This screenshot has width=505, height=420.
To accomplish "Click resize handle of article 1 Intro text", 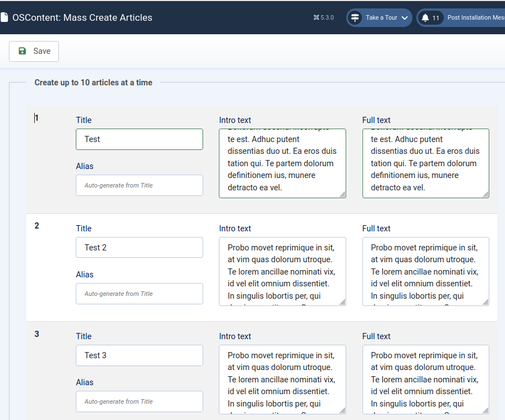I will [342, 194].
